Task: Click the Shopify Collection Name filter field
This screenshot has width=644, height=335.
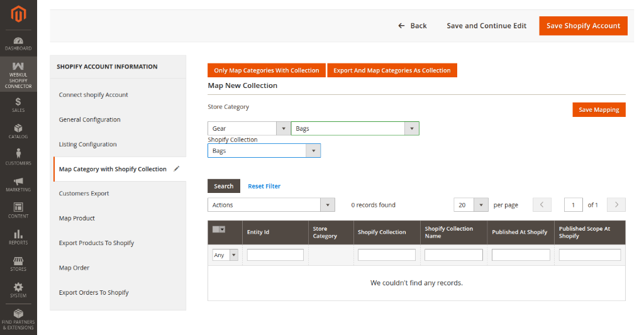Action: pos(453,255)
